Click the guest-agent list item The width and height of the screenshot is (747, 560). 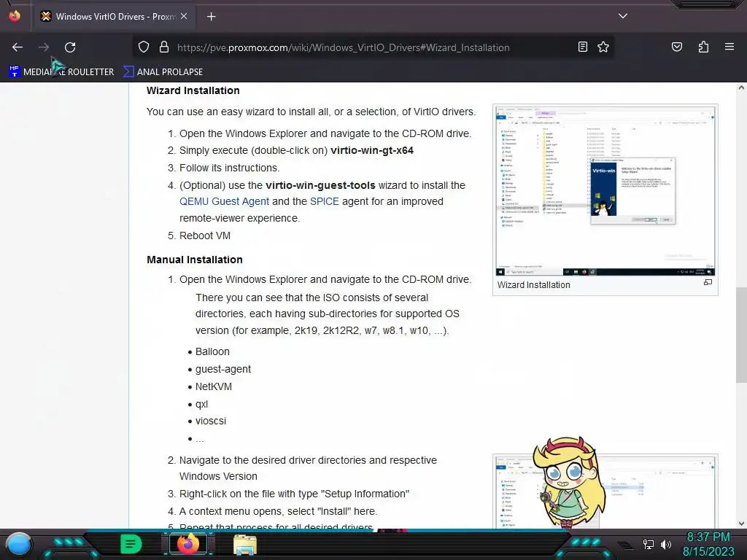pyautogui.click(x=223, y=369)
